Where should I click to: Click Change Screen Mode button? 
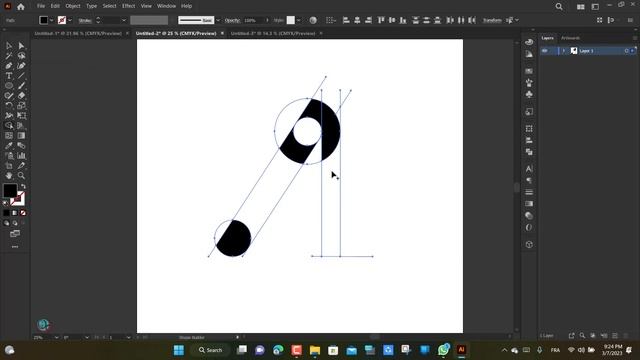[x=15, y=234]
